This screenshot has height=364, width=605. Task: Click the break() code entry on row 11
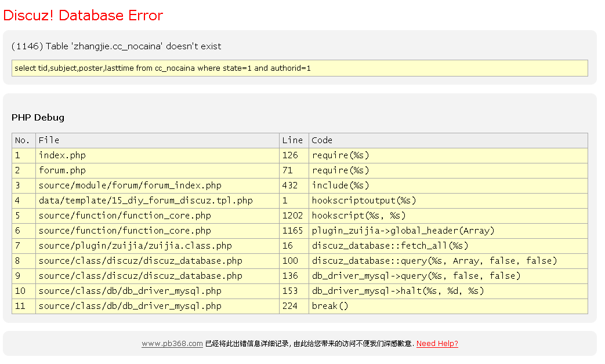[x=329, y=305]
